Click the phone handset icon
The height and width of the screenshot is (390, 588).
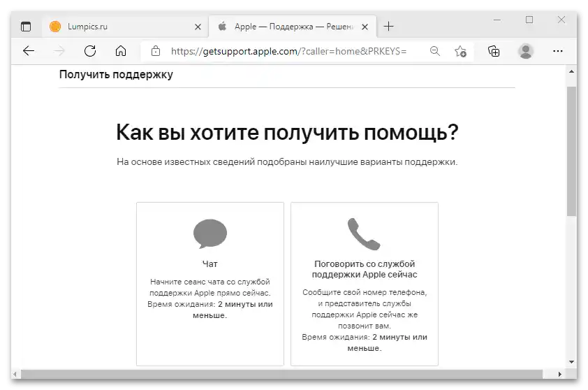[x=364, y=233]
